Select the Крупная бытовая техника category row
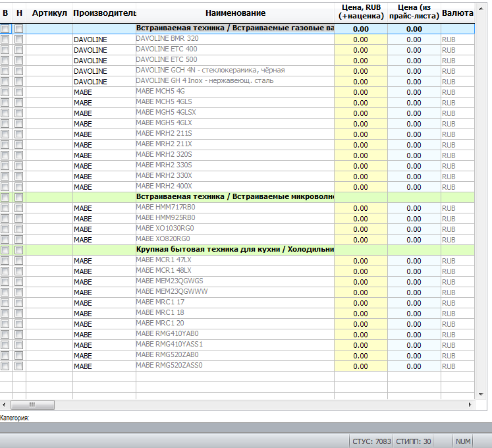The width and height of the screenshot is (492, 448). pyautogui.click(x=237, y=250)
